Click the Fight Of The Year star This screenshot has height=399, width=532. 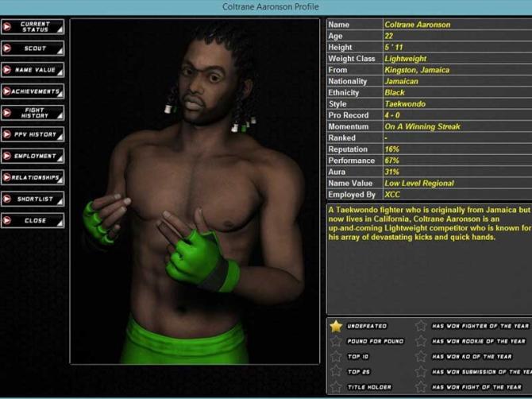421,387
